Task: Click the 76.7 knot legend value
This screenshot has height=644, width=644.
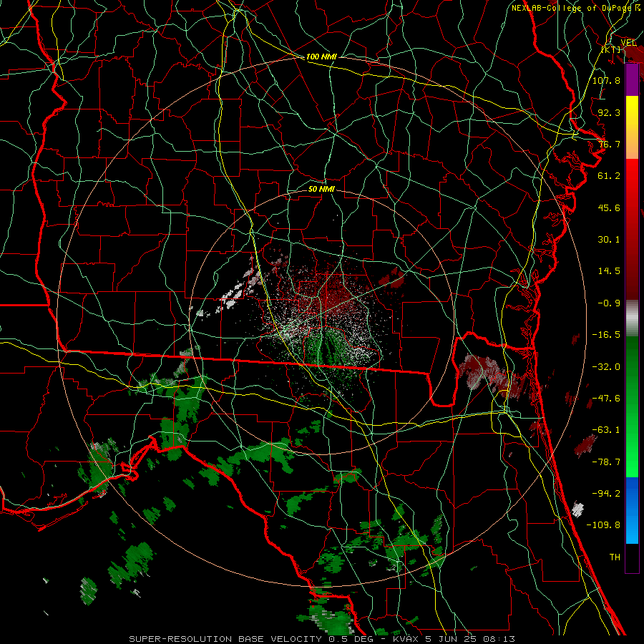Action: pyautogui.click(x=609, y=144)
